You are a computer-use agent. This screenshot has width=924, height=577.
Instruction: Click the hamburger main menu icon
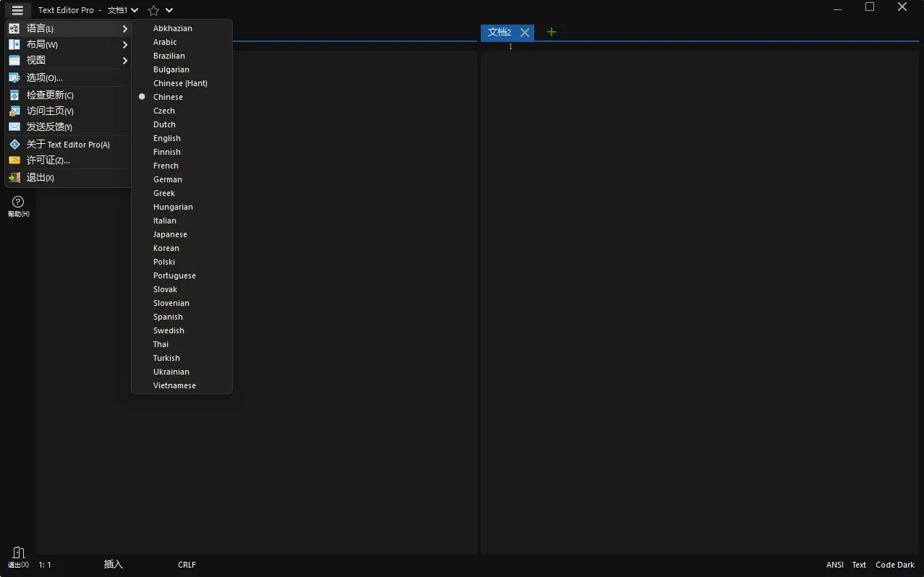(x=17, y=10)
